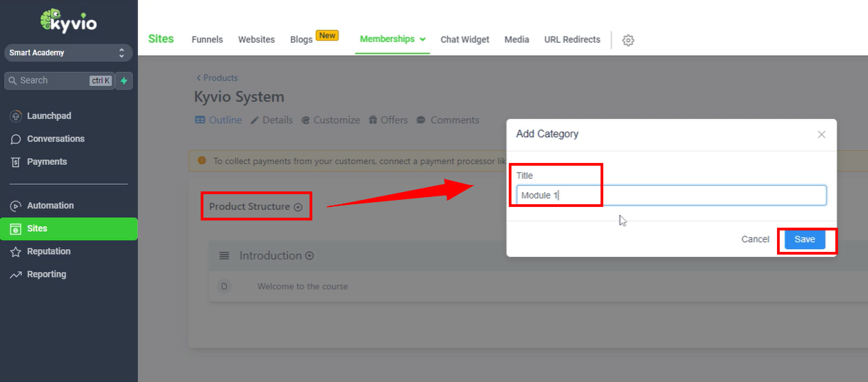Click the Title input field

671,196
